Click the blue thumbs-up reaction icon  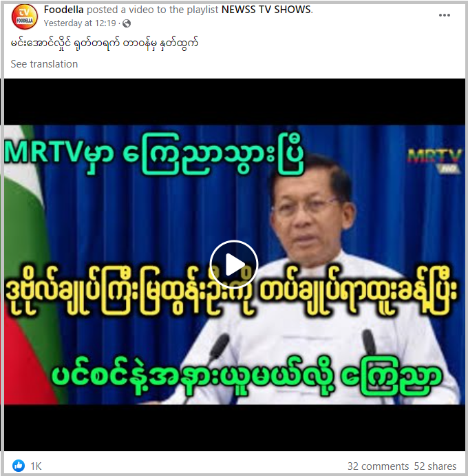pos(19,466)
